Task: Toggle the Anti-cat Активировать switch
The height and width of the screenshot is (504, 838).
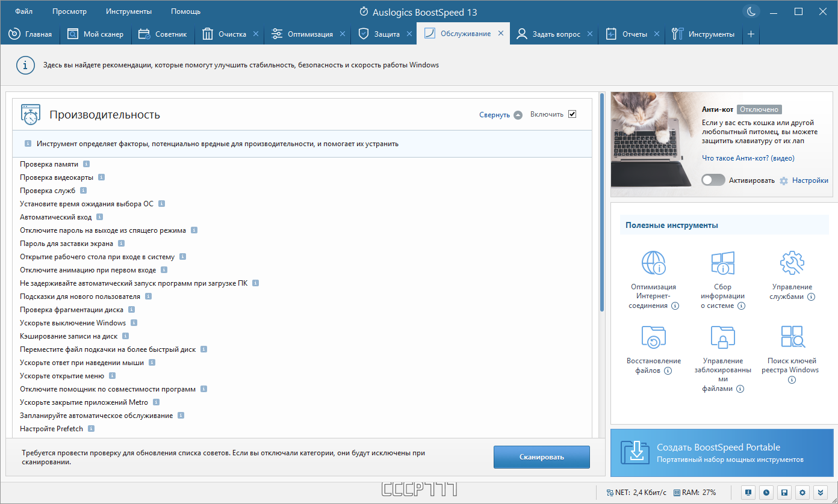Action: tap(713, 180)
